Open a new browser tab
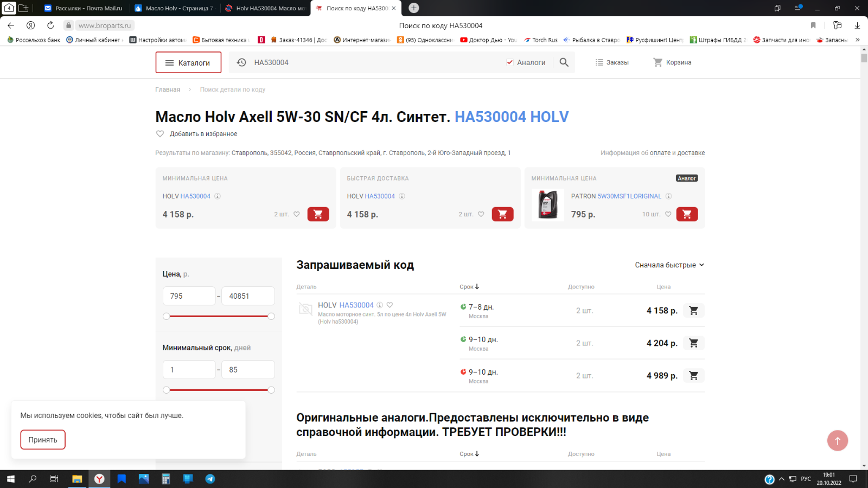Viewport: 868px width, 488px height. coord(414,8)
